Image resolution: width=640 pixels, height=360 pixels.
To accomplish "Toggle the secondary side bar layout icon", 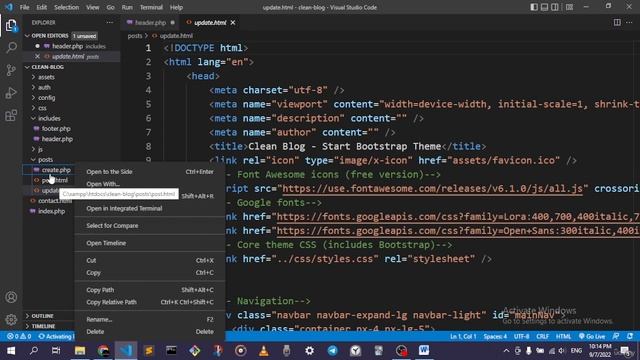I will pos(555,7).
